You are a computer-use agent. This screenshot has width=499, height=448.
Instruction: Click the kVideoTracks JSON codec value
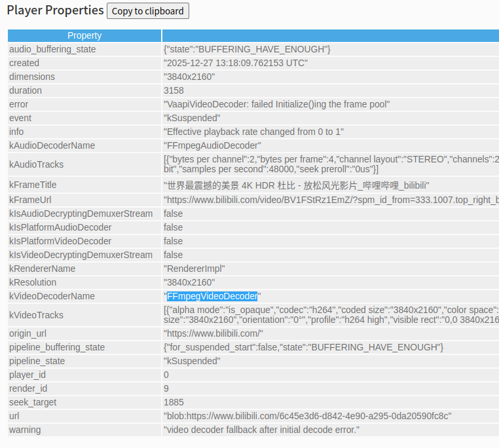point(331,315)
